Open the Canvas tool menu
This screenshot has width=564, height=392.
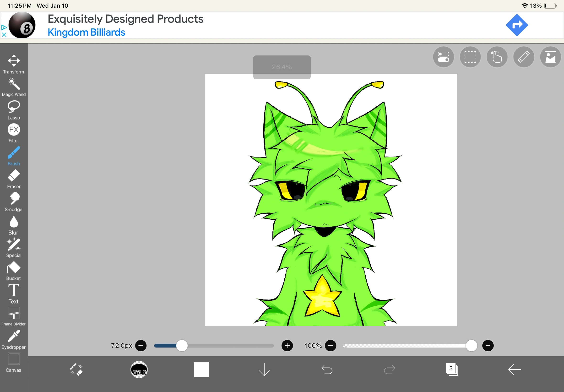click(14, 362)
